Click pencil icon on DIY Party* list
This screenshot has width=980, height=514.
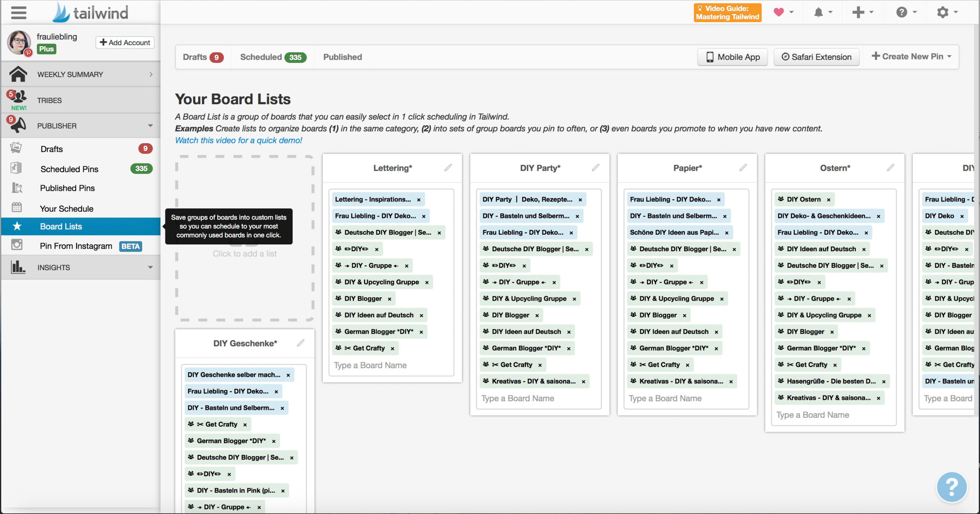[595, 168]
